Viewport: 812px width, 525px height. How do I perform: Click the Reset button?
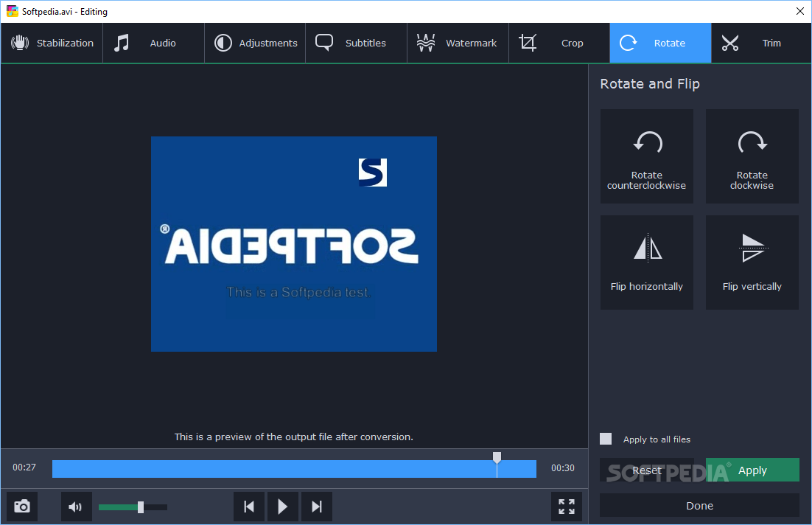[x=647, y=470]
